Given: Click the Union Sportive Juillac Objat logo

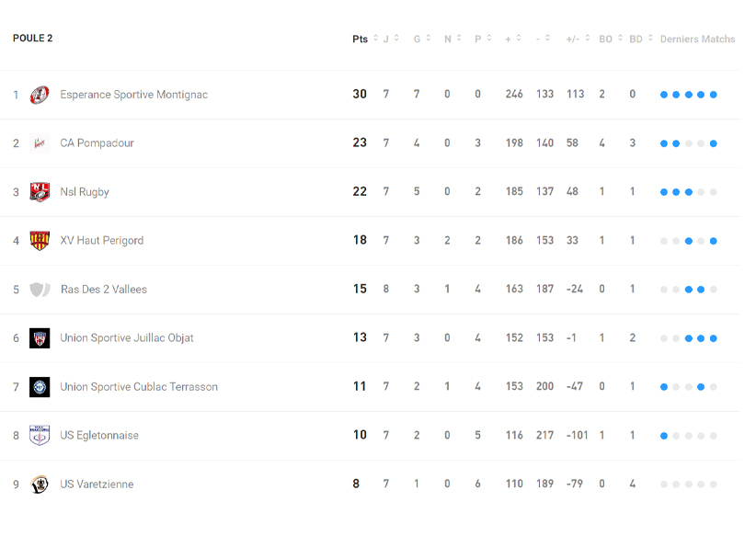Looking at the screenshot, I should [x=40, y=338].
